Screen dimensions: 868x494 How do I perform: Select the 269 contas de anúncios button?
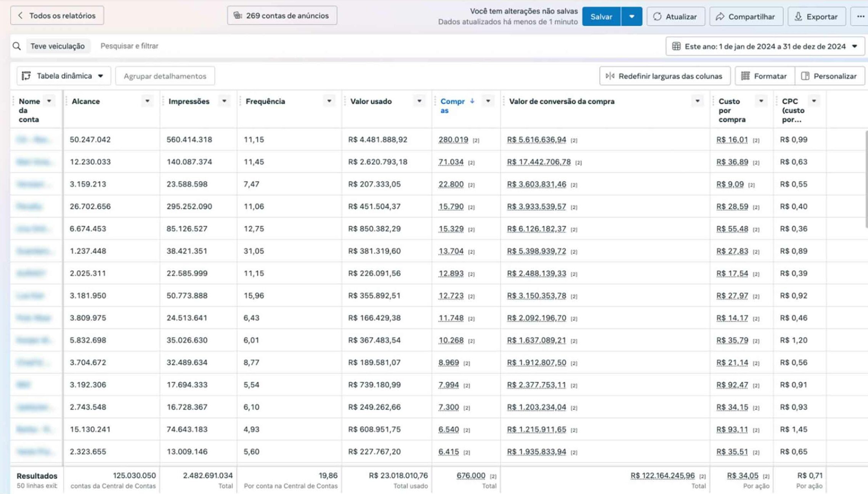(282, 16)
